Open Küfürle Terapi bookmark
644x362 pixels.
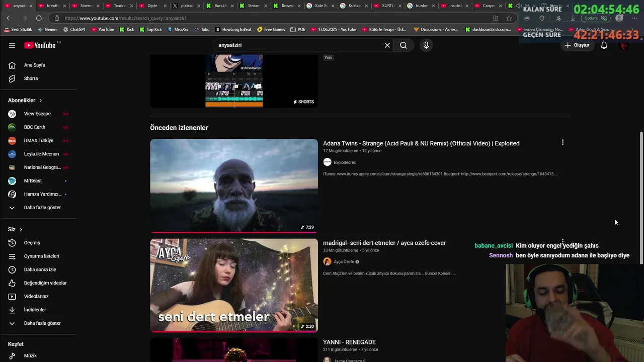[x=383, y=30]
